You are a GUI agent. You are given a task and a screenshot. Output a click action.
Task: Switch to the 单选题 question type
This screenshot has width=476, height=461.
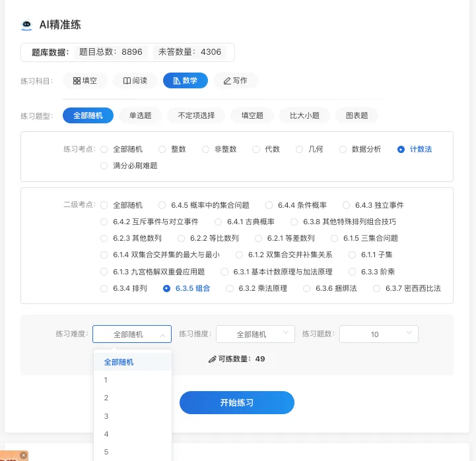pyautogui.click(x=140, y=115)
